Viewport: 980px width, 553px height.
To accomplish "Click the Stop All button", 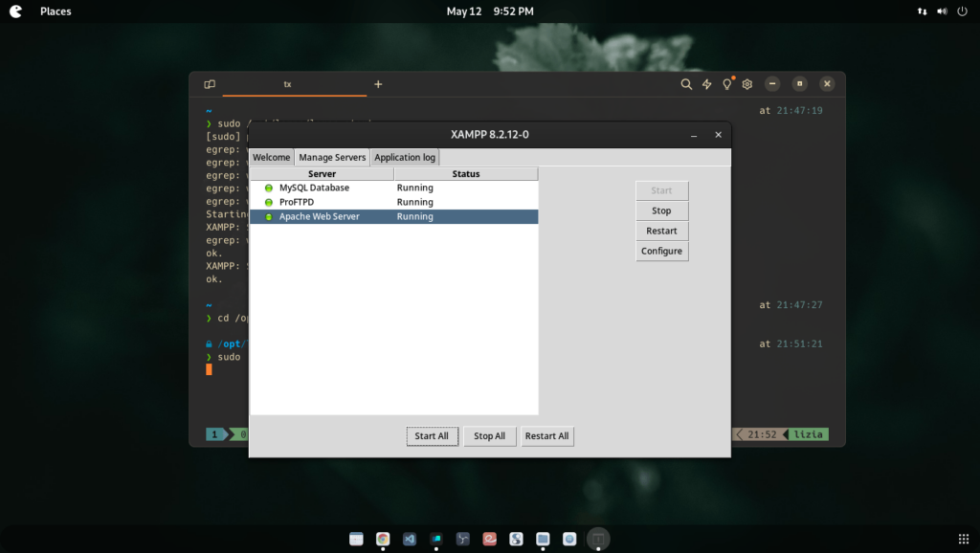I will click(490, 436).
